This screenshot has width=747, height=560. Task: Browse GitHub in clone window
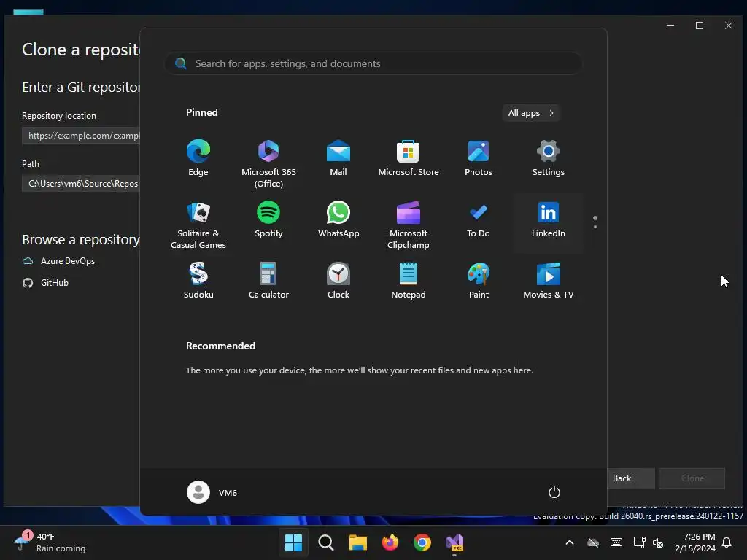pyautogui.click(x=46, y=283)
